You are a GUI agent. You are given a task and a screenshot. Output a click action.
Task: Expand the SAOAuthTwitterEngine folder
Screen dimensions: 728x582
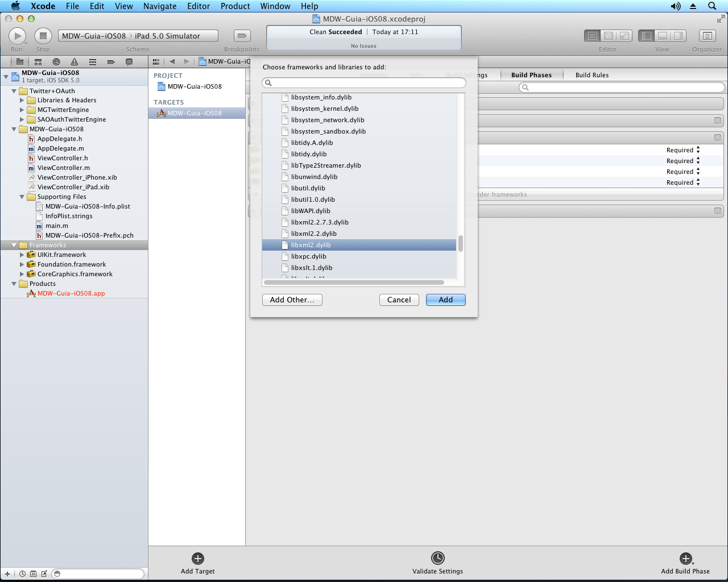(x=22, y=119)
